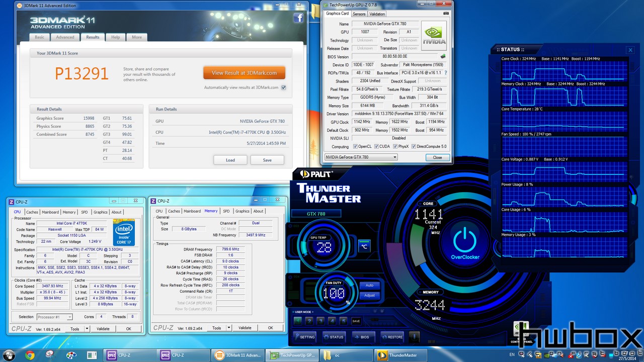The image size is (644, 362).
Task: Select user mode profile 3 in ThunderMaster
Action: 320,321
